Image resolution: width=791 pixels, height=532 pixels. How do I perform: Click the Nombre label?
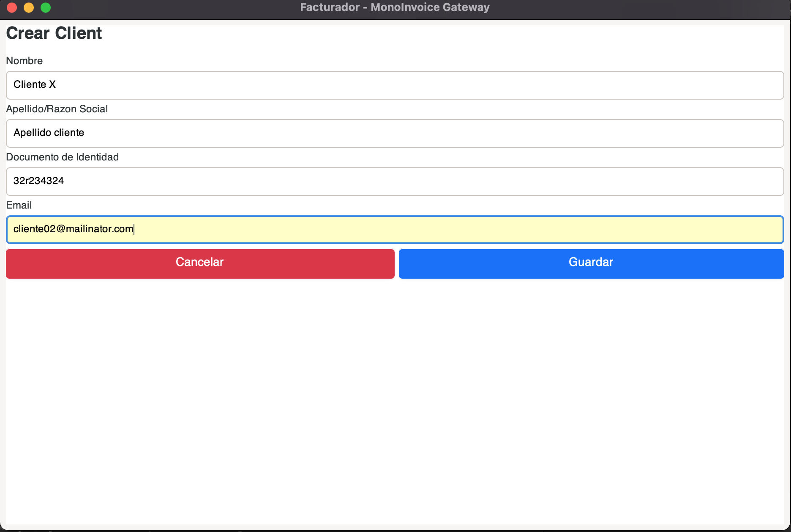[x=24, y=61]
